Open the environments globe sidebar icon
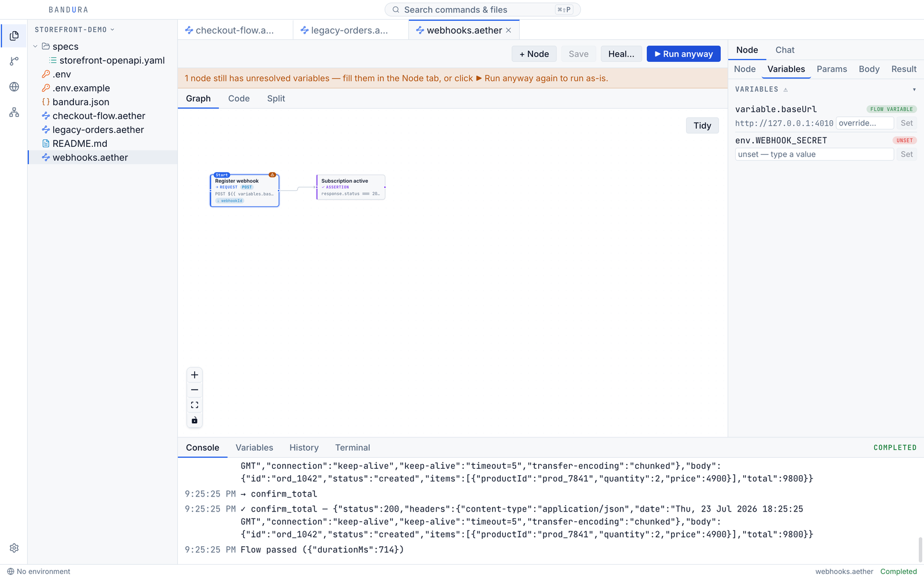 pyautogui.click(x=14, y=87)
